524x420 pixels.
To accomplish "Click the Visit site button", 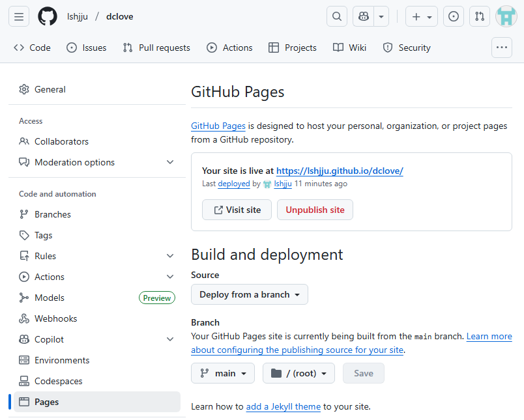I will (237, 210).
